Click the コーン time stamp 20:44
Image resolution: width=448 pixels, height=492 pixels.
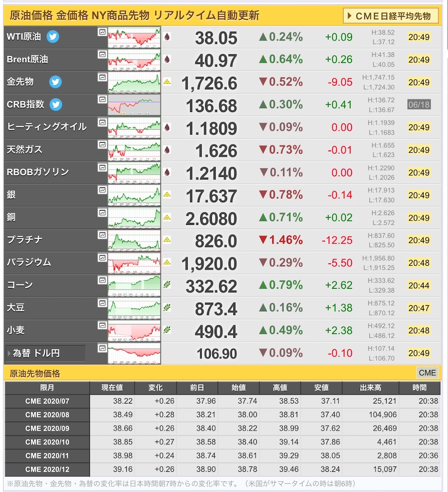click(x=419, y=285)
